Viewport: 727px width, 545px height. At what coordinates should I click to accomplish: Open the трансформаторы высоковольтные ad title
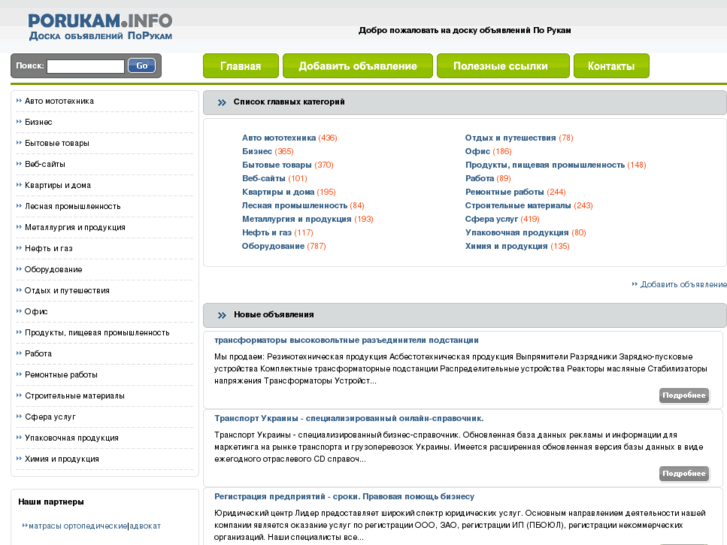click(346, 340)
